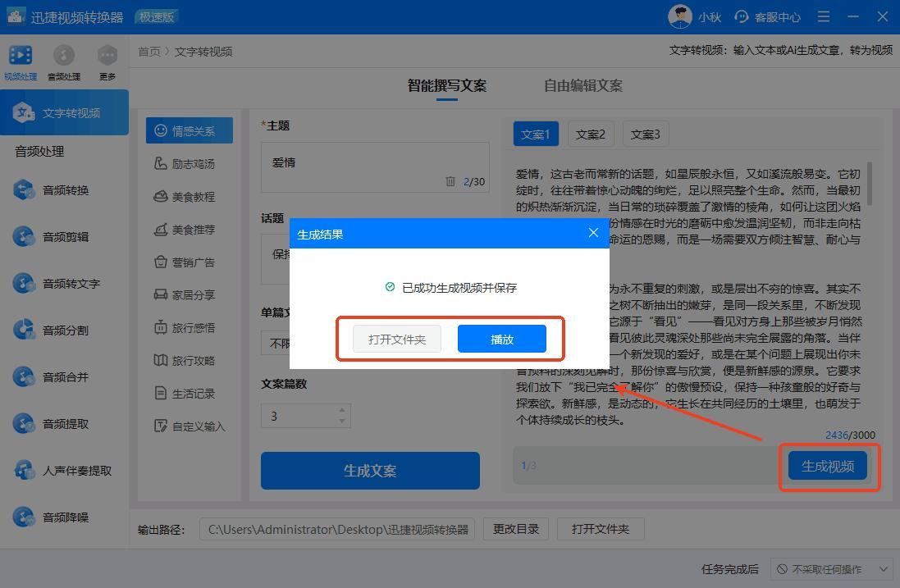Open the 人声伴奏提取 tool
Image resolution: width=900 pixels, height=588 pixels.
tap(76, 471)
